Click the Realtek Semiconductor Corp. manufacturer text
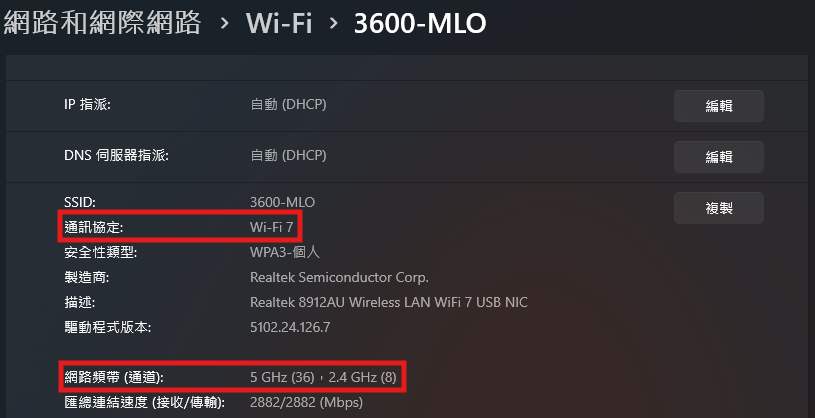815x418 pixels. (339, 277)
